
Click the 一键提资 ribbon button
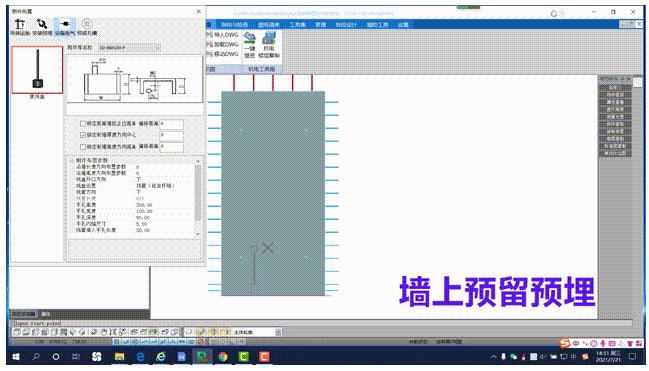[249, 45]
